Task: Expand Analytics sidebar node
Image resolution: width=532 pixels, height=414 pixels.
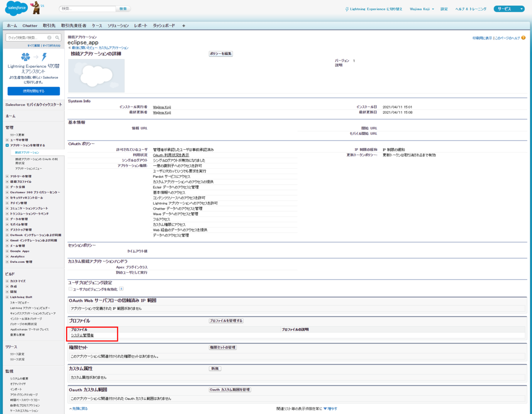Action: (7, 256)
